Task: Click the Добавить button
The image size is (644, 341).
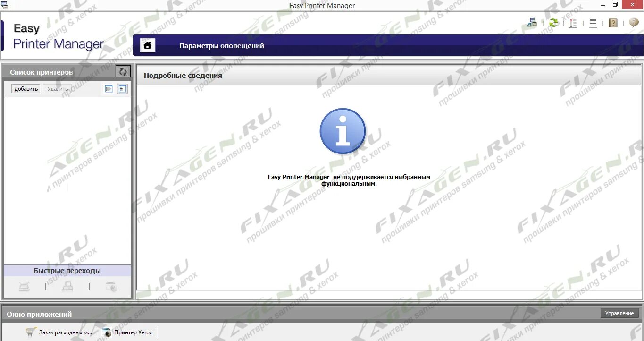Action: (x=26, y=89)
